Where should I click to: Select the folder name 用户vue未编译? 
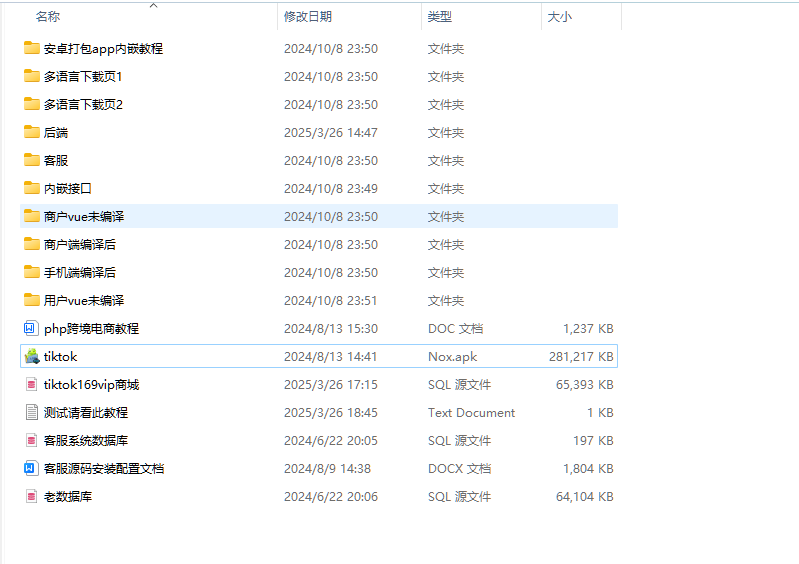click(84, 301)
